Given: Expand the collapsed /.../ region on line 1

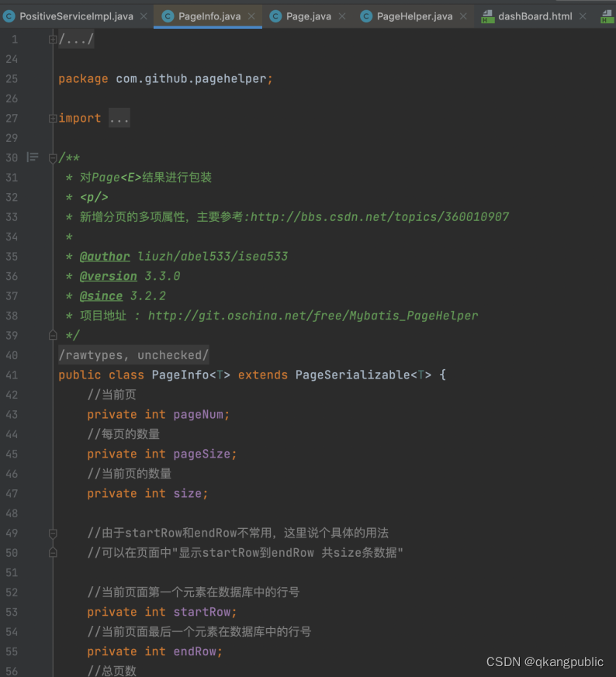Looking at the screenshot, I should 52,37.
